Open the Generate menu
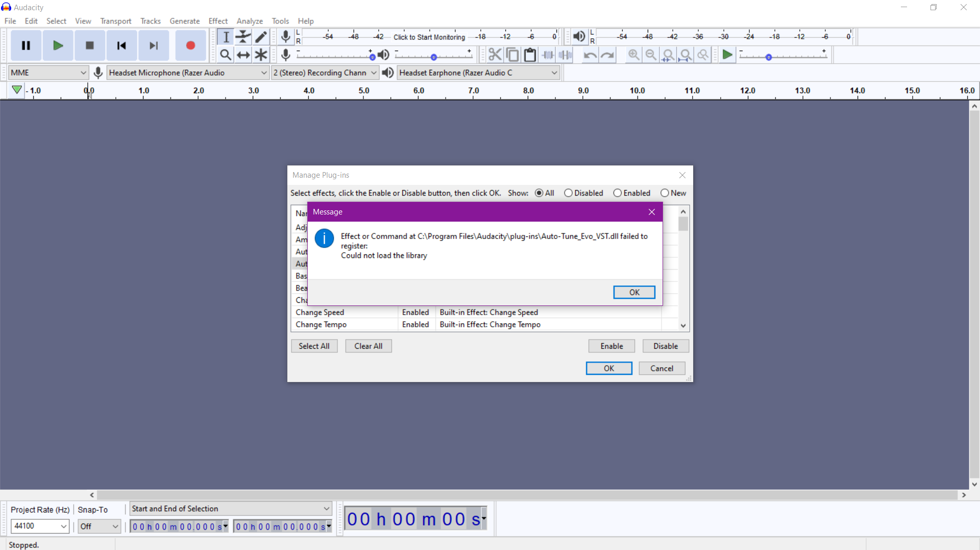 (185, 21)
